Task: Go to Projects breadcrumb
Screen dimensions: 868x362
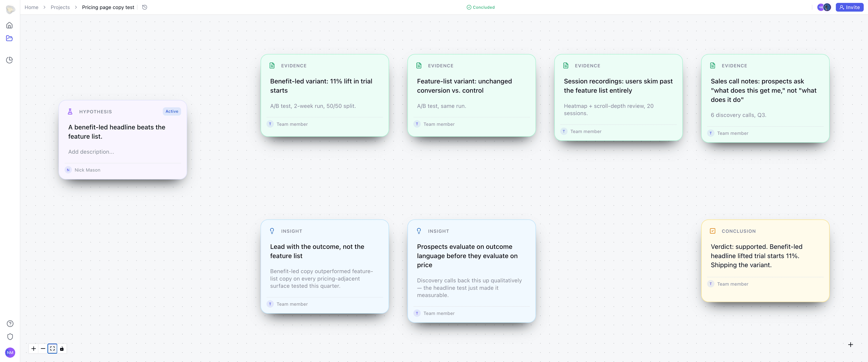Action: (60, 7)
